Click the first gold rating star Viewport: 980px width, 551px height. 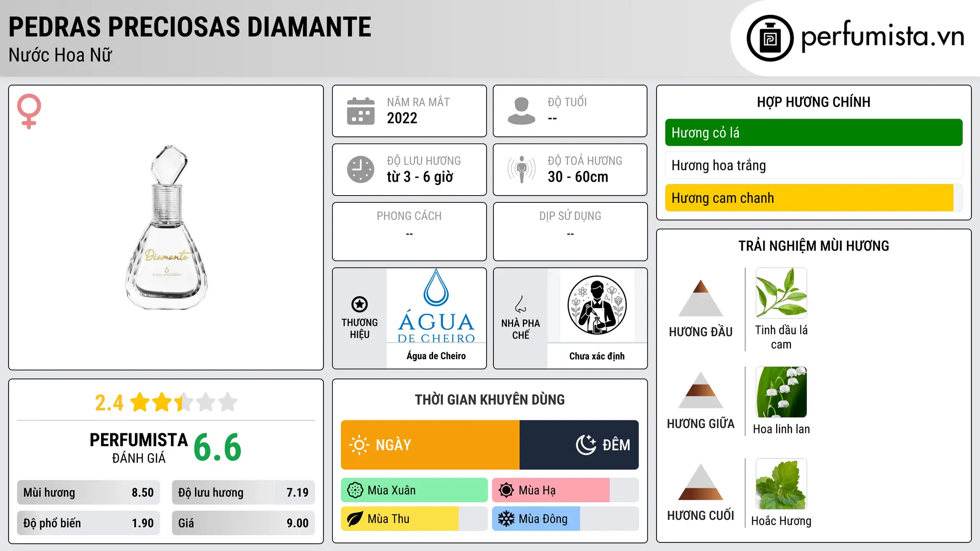point(140,402)
